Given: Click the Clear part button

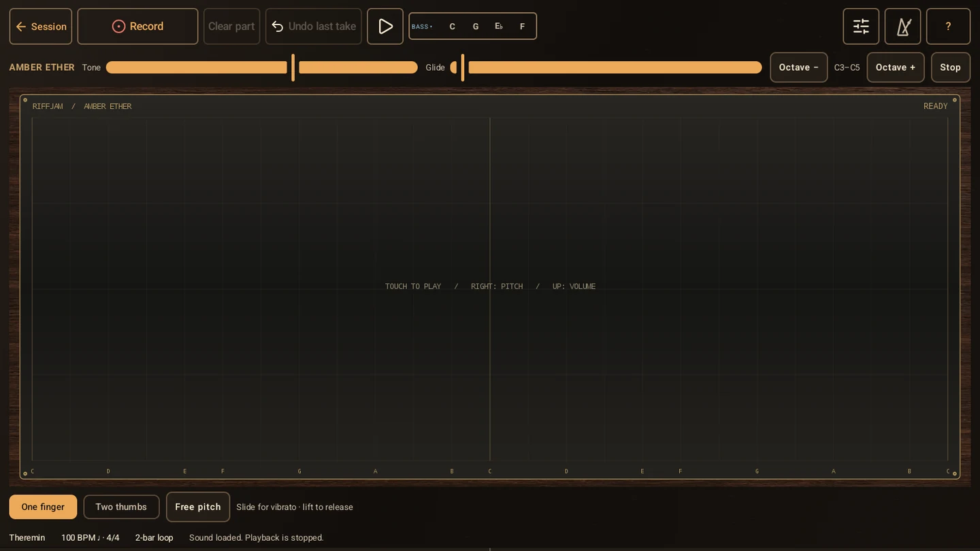Looking at the screenshot, I should pos(231,27).
